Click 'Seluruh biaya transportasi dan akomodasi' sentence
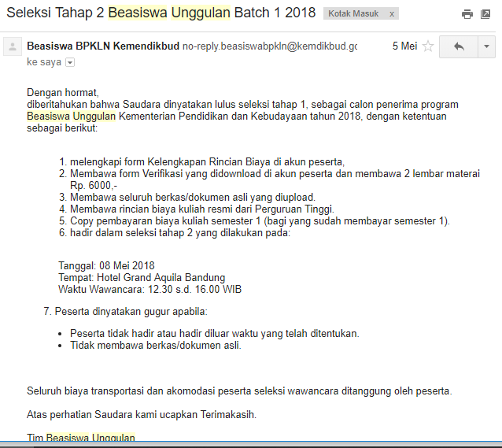 coord(239,391)
